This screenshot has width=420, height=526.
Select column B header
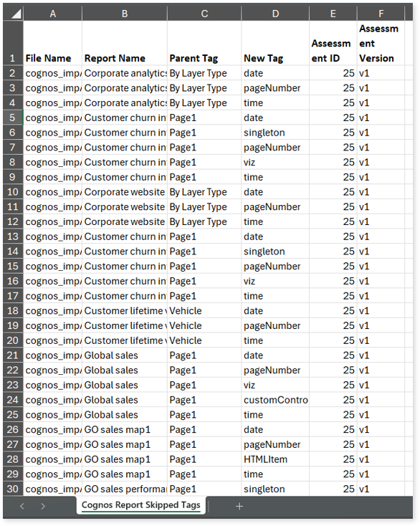125,14
